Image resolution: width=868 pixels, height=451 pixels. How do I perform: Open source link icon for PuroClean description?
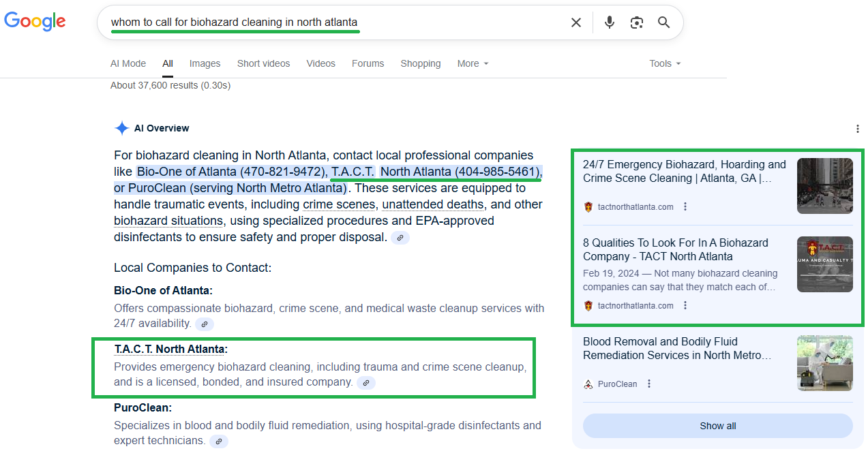218,441
